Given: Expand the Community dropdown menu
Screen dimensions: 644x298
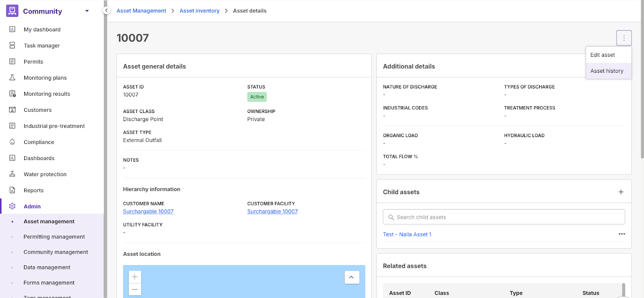Looking at the screenshot, I should [87, 11].
